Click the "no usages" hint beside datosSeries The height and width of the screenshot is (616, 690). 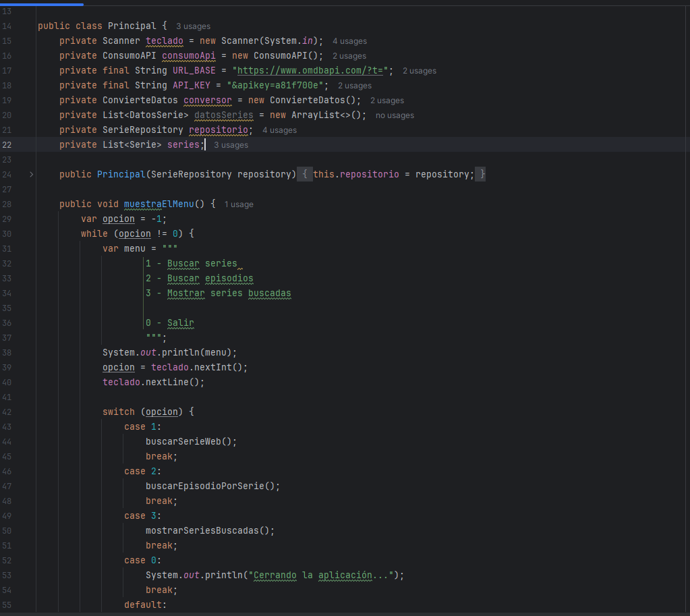pyautogui.click(x=395, y=115)
